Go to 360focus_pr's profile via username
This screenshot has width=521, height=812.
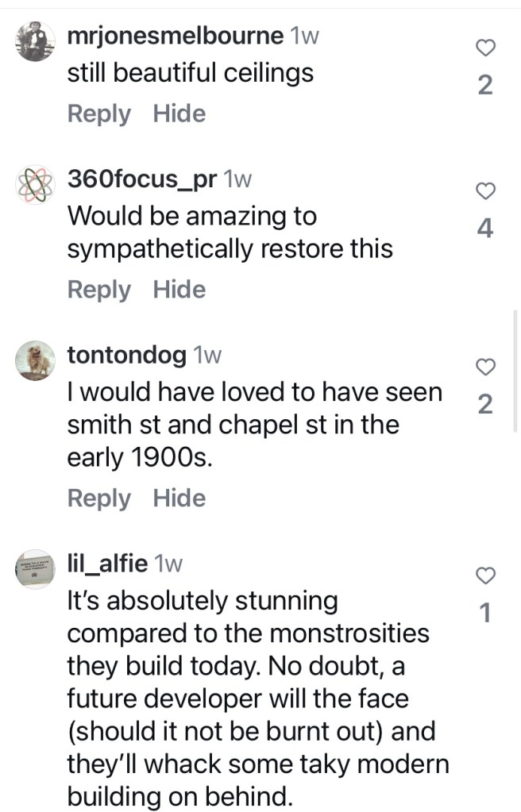[142, 180]
